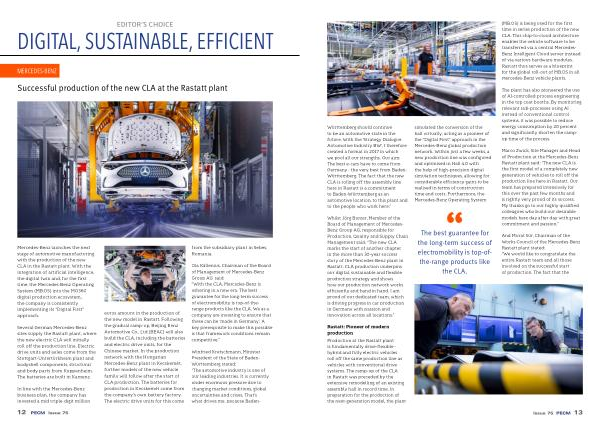Click the PECM logo beside page number 13
Viewport: 600px width, 424px height.
(x=563, y=413)
